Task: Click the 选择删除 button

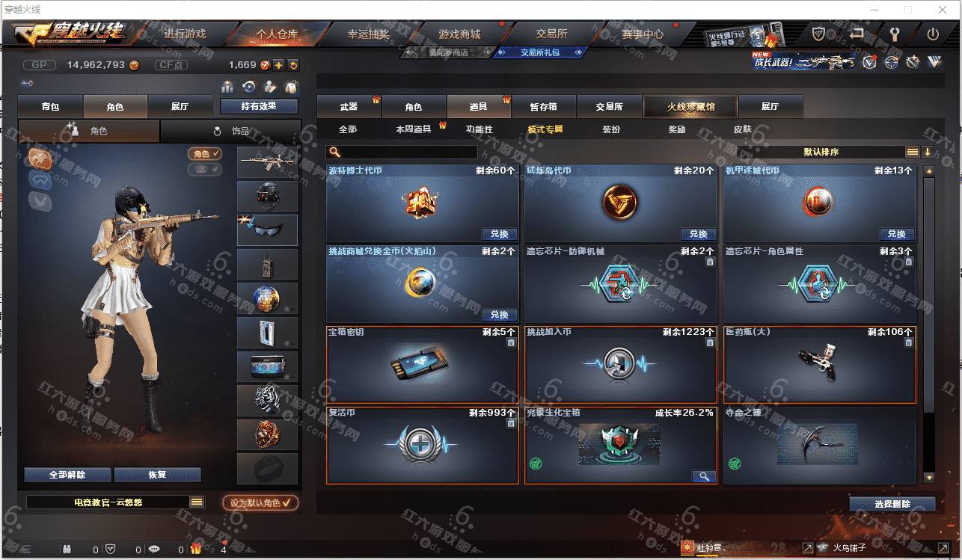Action: [x=892, y=504]
